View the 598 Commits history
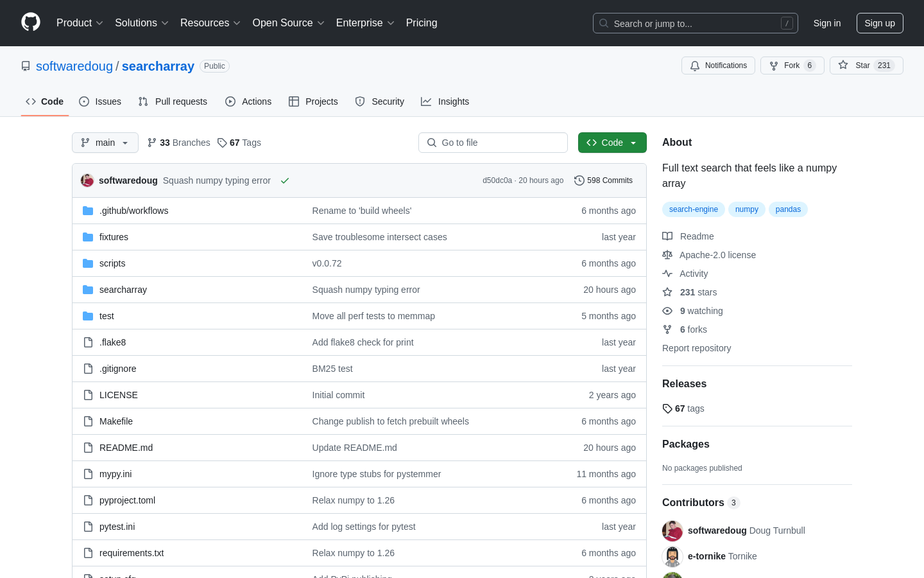924x578 pixels. tap(604, 180)
